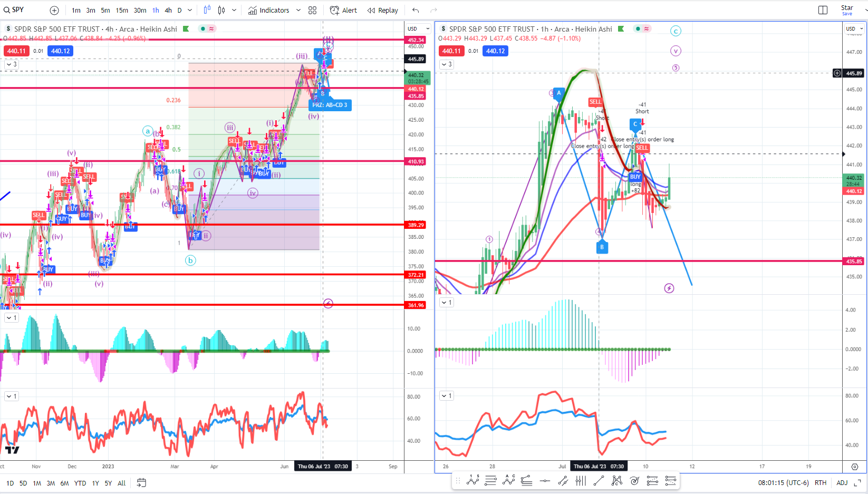
Task: Click the candlestick chart type icon
Action: click(221, 10)
